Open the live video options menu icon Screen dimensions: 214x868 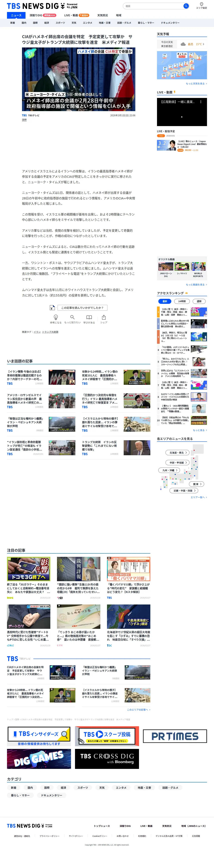[201, 102]
